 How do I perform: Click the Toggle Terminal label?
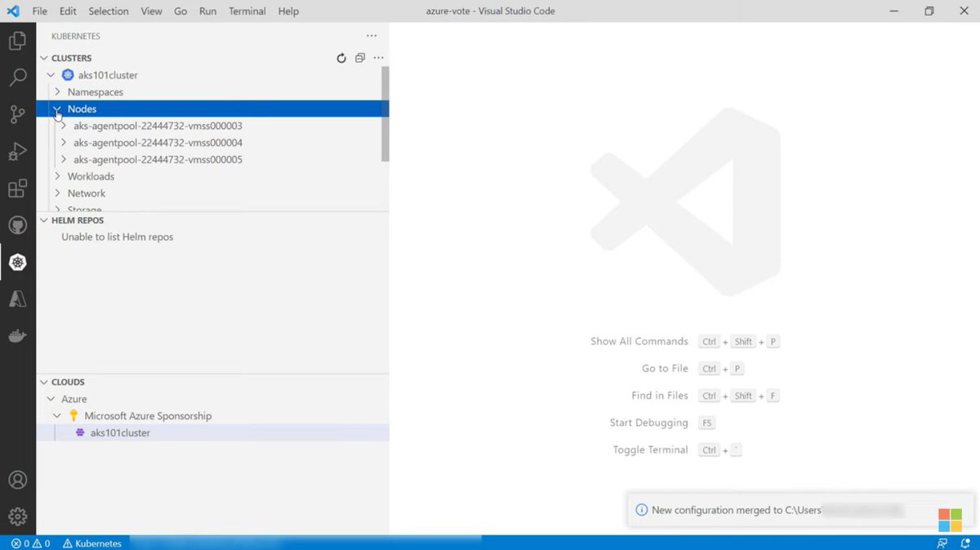[x=651, y=450]
